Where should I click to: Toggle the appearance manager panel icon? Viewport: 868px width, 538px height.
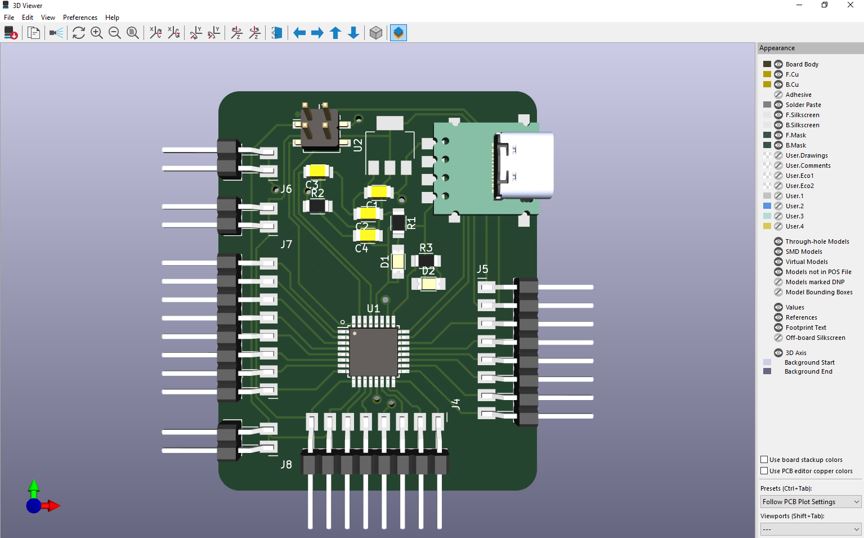(399, 33)
